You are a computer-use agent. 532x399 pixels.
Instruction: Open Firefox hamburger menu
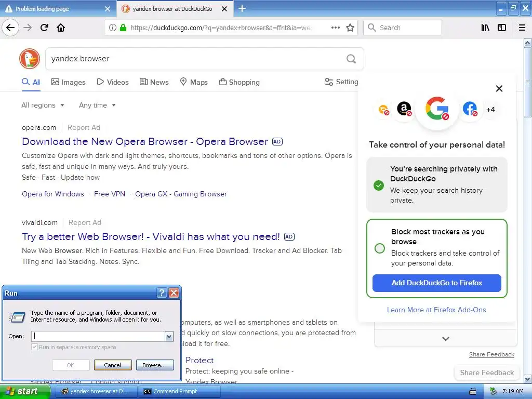tap(522, 28)
